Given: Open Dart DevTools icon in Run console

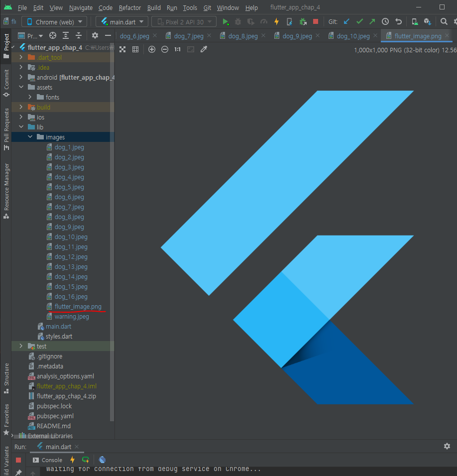Looking at the screenshot, I should pyautogui.click(x=102, y=460).
